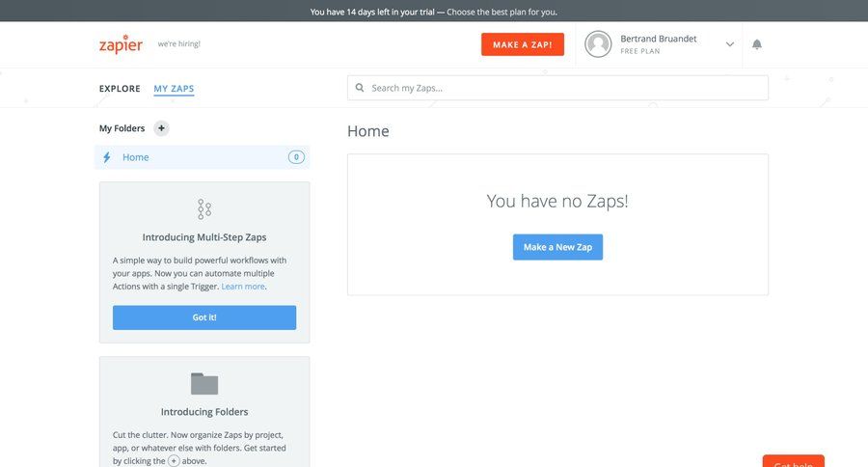Click the FREE PLAN label

(640, 51)
